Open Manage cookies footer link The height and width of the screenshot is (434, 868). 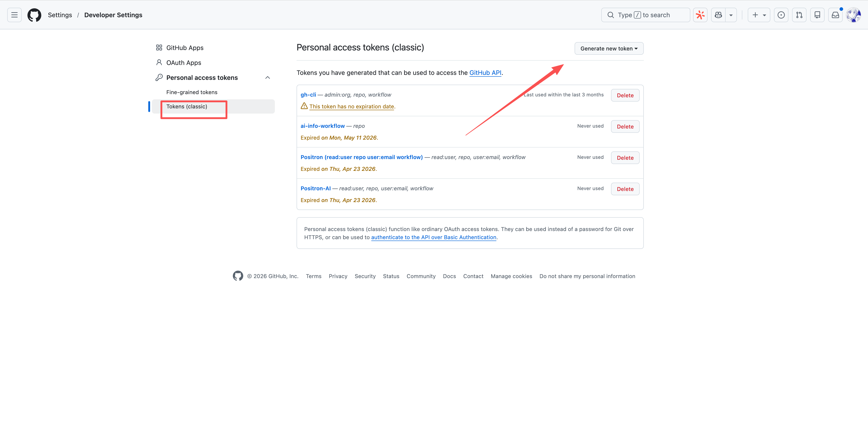pos(511,276)
